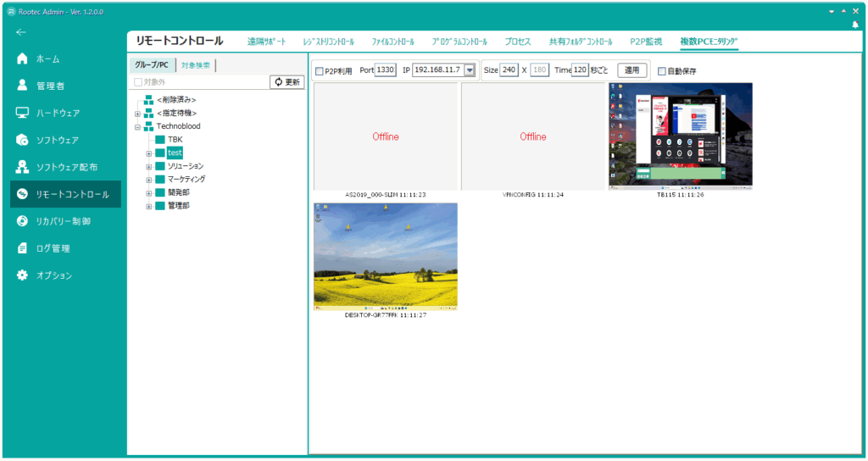
Task: Enable the P2P利用 checkbox
Action: [x=320, y=71]
